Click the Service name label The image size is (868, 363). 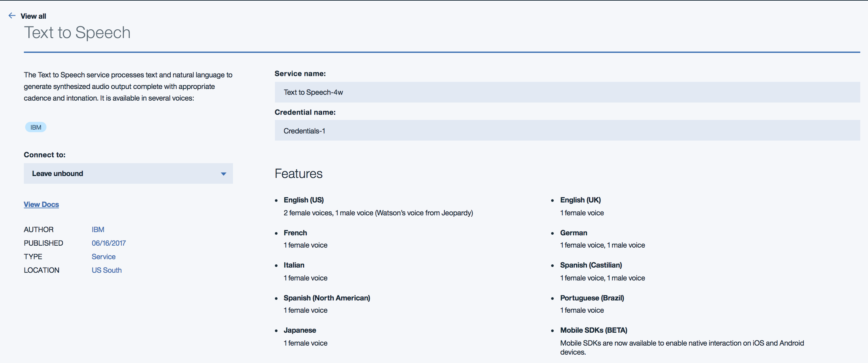pos(300,74)
